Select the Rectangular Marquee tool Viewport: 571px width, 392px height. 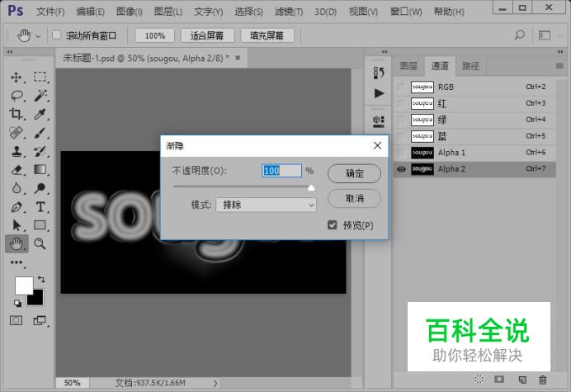[40, 77]
